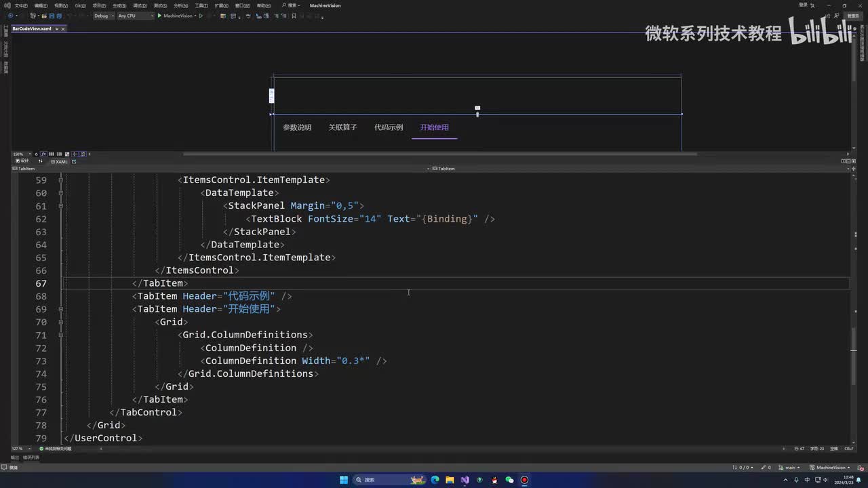Switch to the 设计 design pane
Image resolution: width=868 pixels, height=488 pixels.
pyautogui.click(x=22, y=161)
